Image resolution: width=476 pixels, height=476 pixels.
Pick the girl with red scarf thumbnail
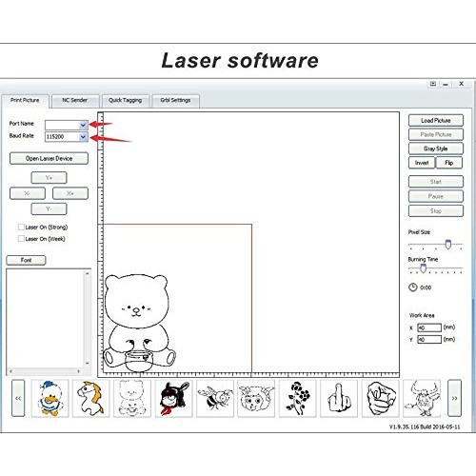(x=174, y=398)
